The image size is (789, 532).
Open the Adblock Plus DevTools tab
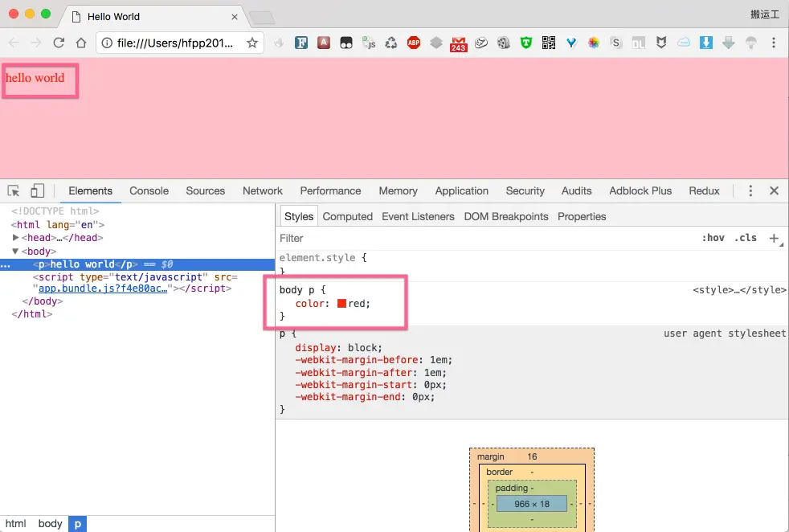coord(640,190)
